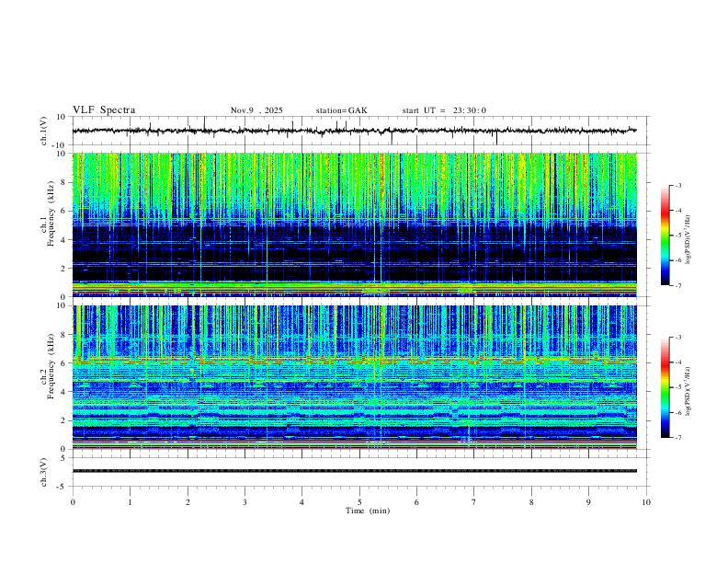Click the ch.2 frequency tick label "2"
728x563 pixels.
tap(64, 420)
